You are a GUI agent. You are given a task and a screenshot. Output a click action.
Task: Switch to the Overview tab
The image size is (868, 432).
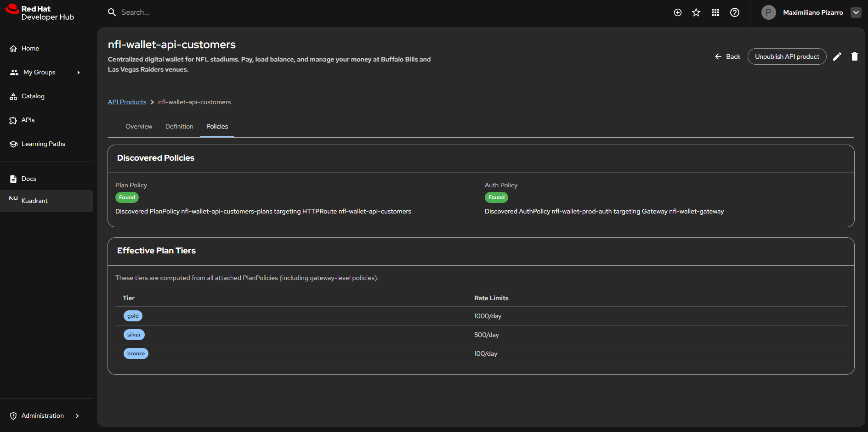pyautogui.click(x=139, y=126)
